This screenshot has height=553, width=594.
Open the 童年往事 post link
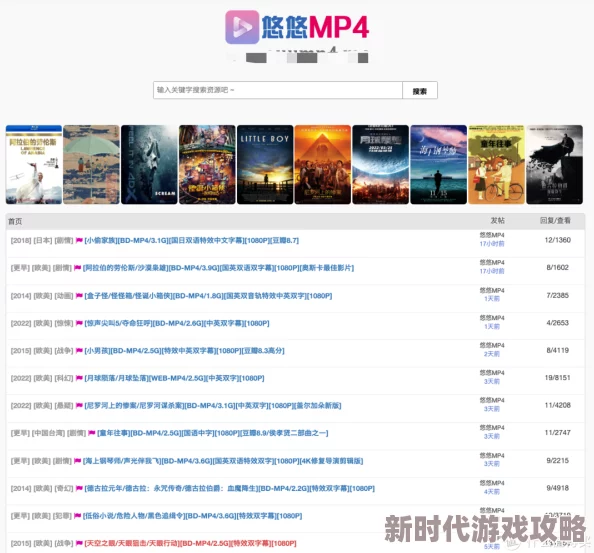coord(213,433)
